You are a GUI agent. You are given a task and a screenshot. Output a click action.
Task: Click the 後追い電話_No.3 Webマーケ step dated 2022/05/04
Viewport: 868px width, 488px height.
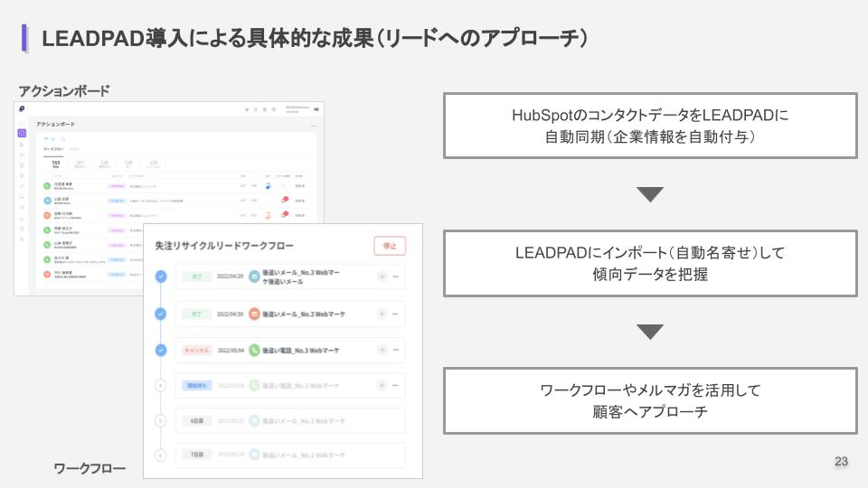point(290,350)
